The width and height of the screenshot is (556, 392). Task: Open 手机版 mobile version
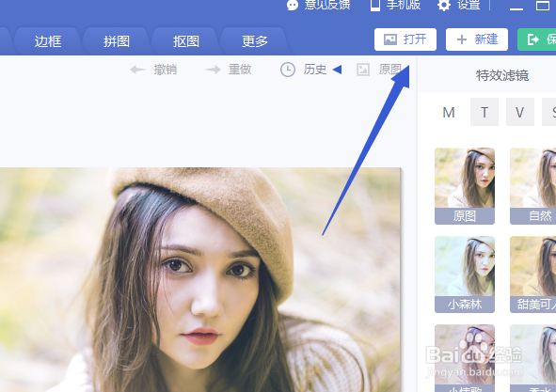pyautogui.click(x=395, y=5)
